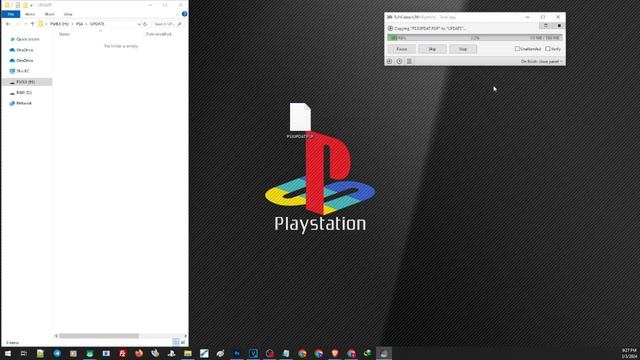The height and width of the screenshot is (360, 640).
Task: Expand the ribbon with the chevron
Action: point(178,14)
